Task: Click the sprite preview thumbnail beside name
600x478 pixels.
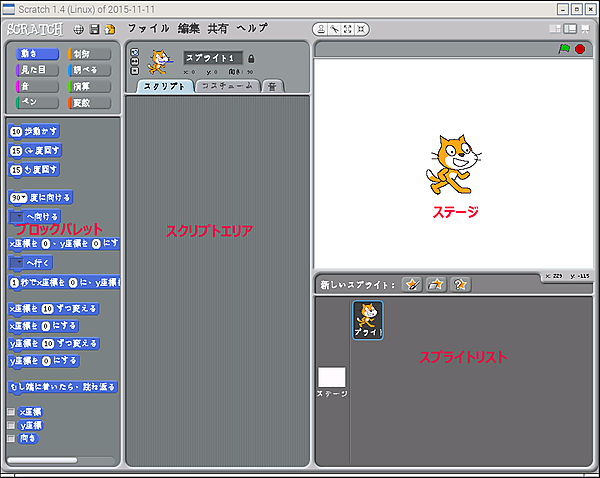Action: tap(161, 61)
